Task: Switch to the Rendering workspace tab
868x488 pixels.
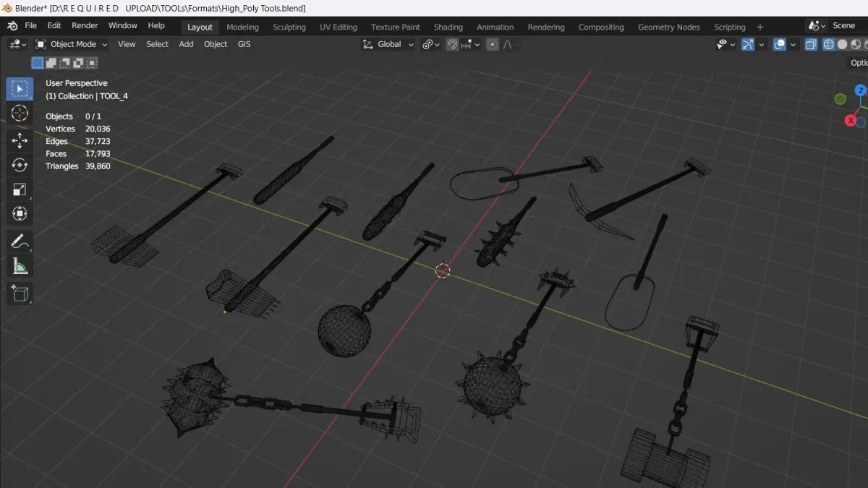Action: [546, 27]
